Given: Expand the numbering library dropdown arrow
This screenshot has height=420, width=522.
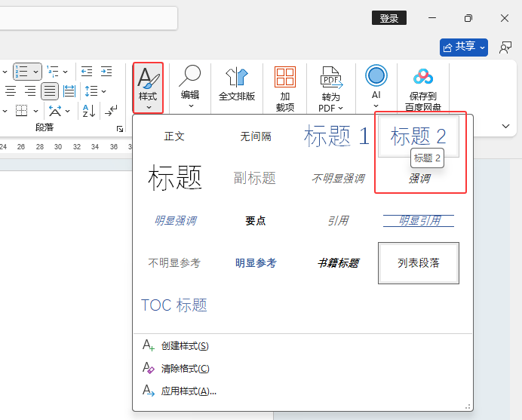Looking at the screenshot, I should (36, 72).
